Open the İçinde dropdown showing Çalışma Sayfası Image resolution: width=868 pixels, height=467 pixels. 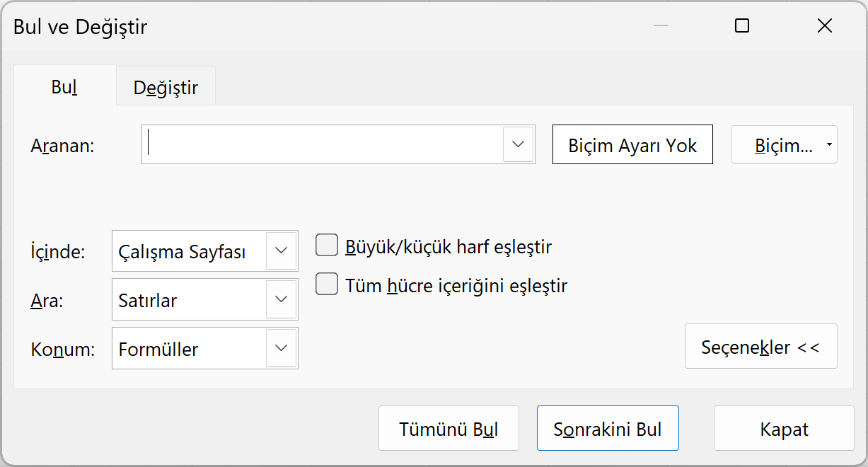281,250
